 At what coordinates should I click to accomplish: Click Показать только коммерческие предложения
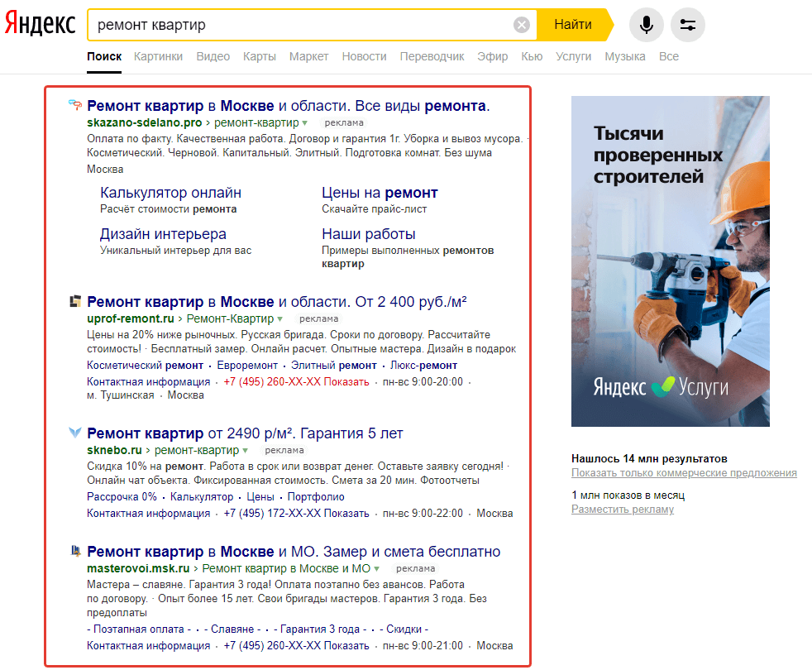pos(684,473)
